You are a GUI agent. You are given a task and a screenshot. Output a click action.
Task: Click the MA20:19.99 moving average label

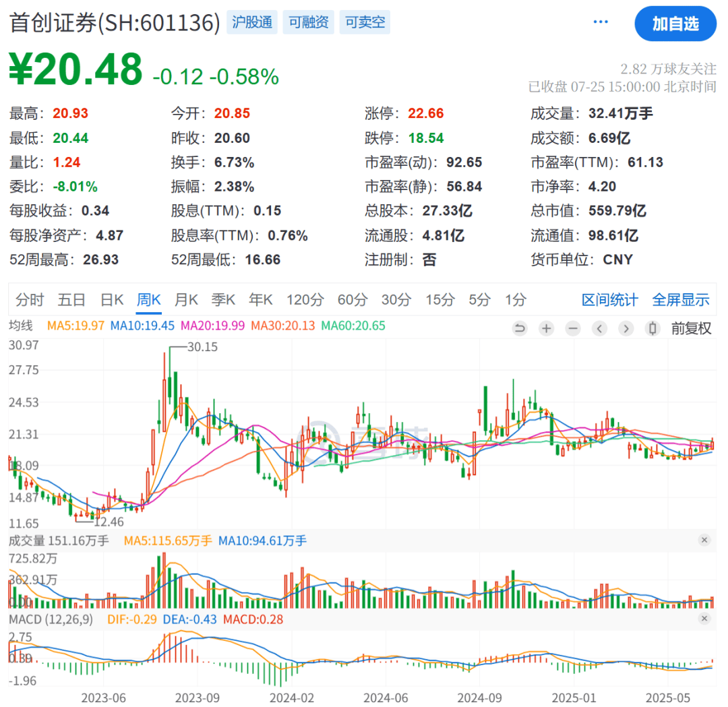click(212, 326)
